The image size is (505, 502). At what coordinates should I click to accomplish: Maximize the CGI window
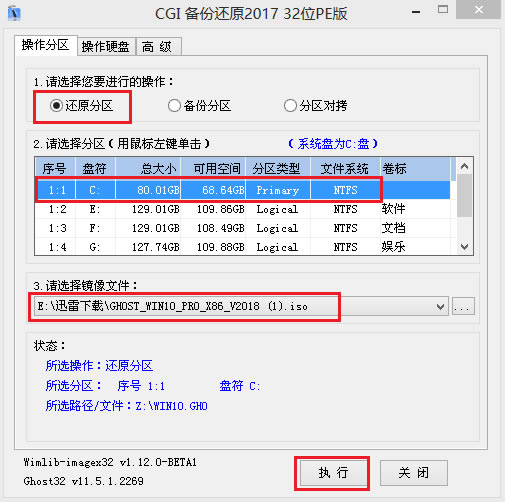(443, 10)
